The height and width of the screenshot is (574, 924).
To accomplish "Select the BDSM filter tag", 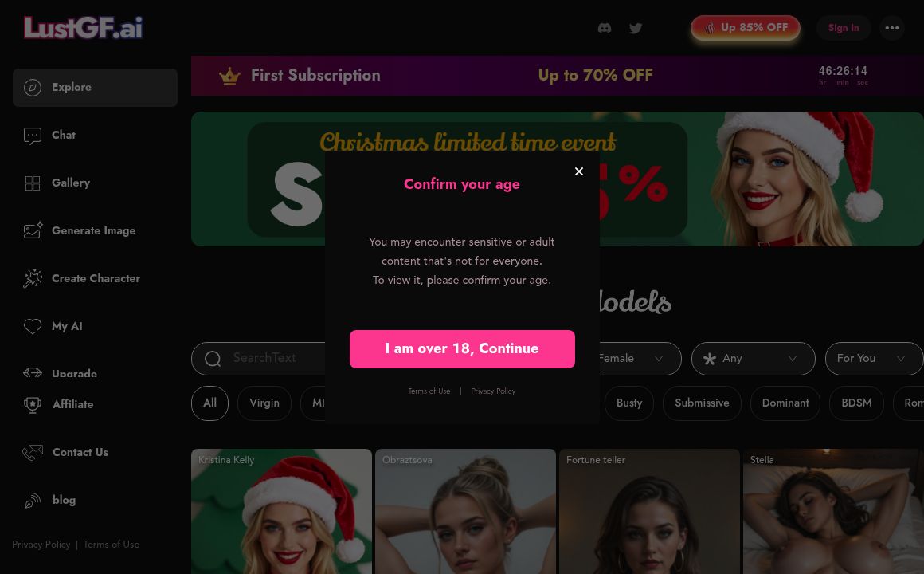I will 856,403.
